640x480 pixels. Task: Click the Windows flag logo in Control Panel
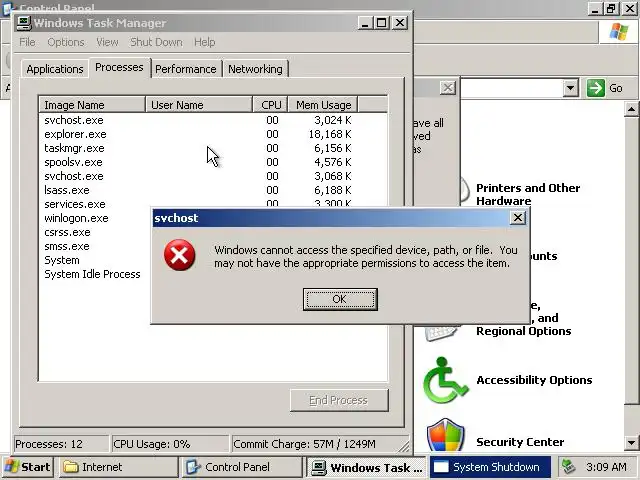tap(619, 31)
